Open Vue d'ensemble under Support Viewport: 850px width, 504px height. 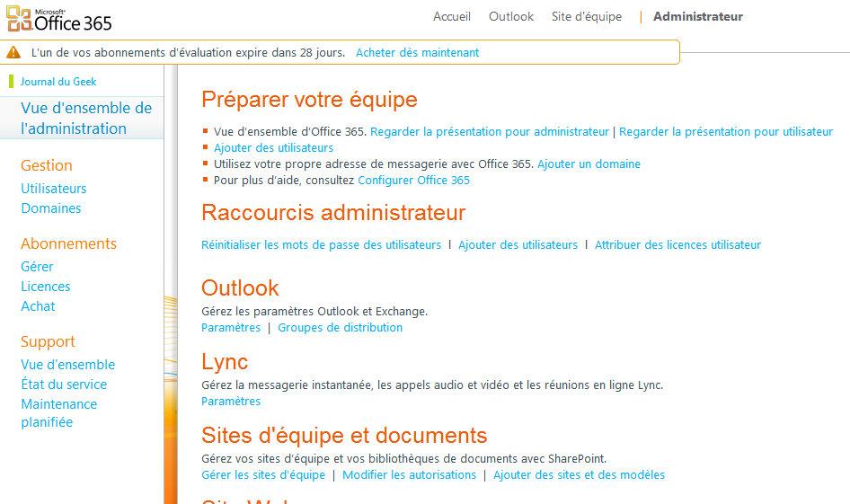point(67,365)
